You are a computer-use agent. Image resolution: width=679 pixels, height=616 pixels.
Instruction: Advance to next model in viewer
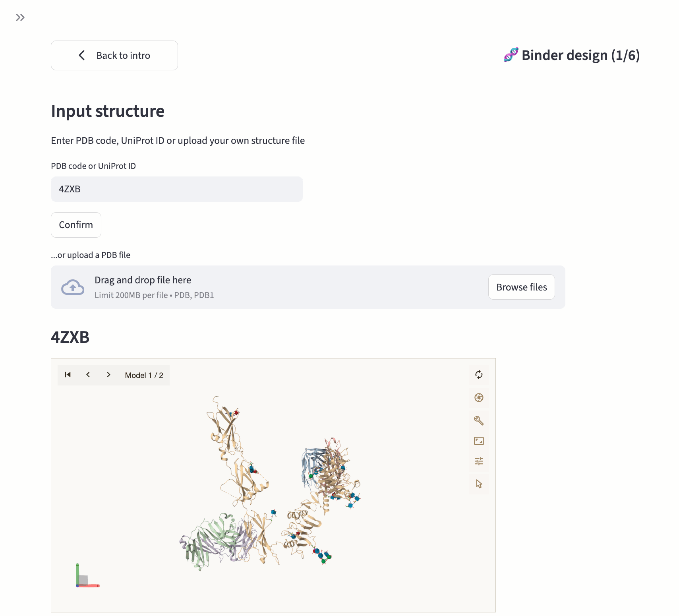click(108, 375)
